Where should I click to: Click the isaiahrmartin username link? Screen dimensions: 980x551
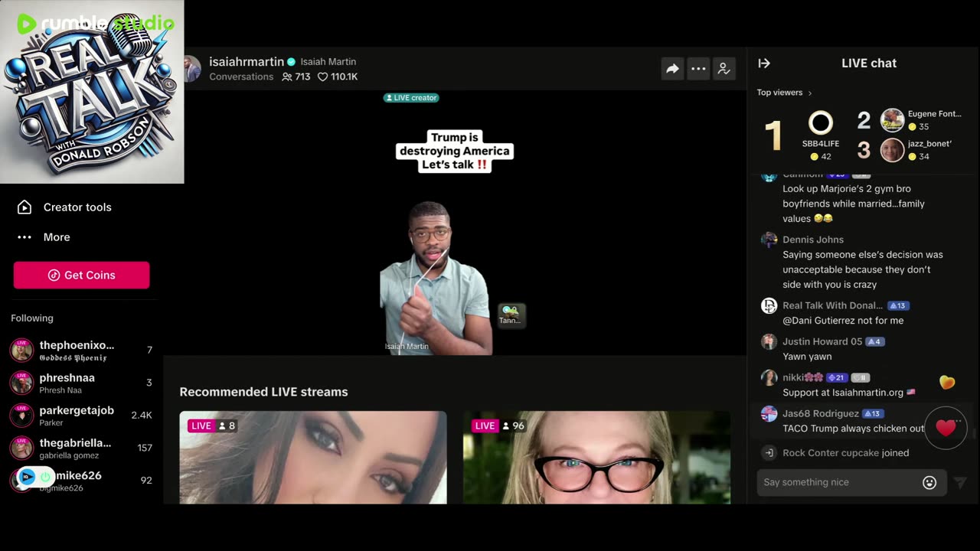pyautogui.click(x=247, y=61)
